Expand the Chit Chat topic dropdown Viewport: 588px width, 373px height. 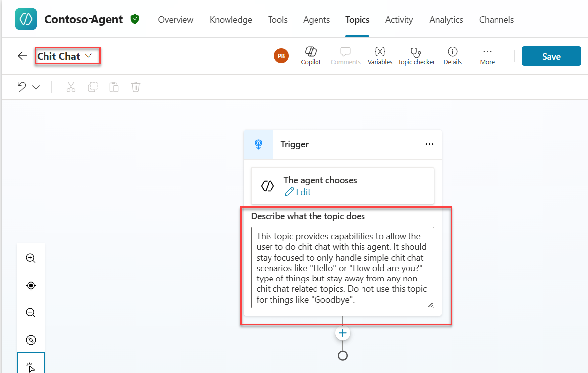pyautogui.click(x=89, y=56)
